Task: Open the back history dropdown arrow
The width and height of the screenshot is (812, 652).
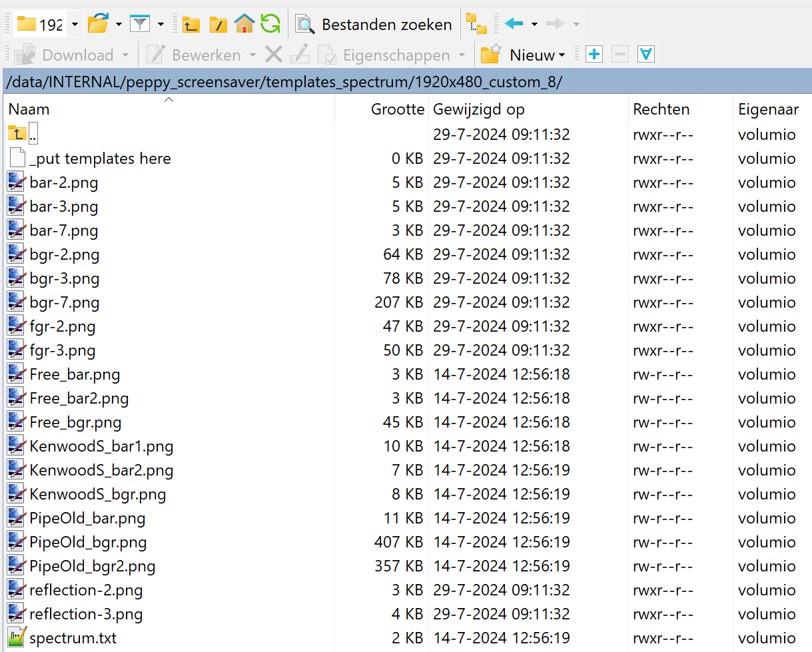Action: [534, 25]
